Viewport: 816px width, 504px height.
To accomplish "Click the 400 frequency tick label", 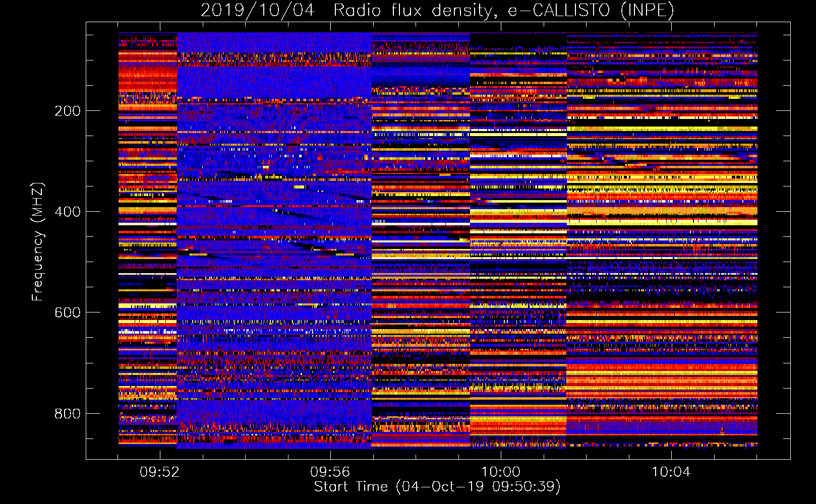I will click(x=68, y=212).
